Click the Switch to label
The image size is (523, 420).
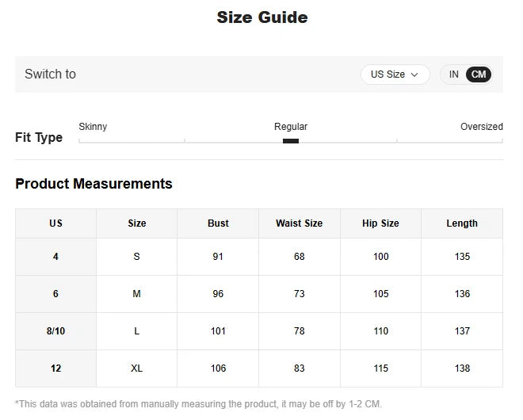point(51,74)
